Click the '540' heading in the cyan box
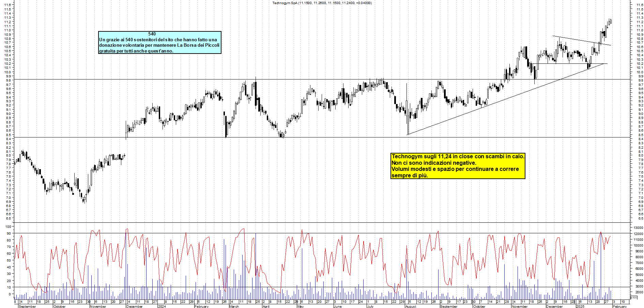The height and width of the screenshot is (308, 644). [152, 34]
